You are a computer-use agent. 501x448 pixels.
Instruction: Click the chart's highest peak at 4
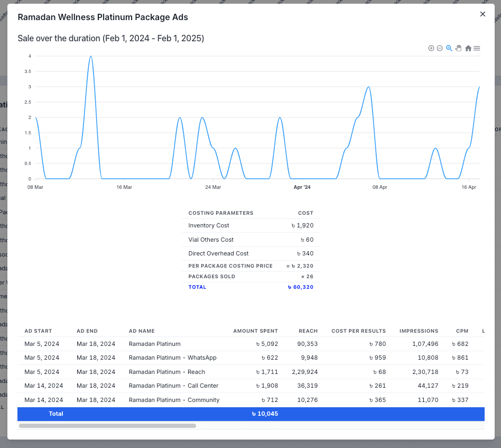point(91,57)
